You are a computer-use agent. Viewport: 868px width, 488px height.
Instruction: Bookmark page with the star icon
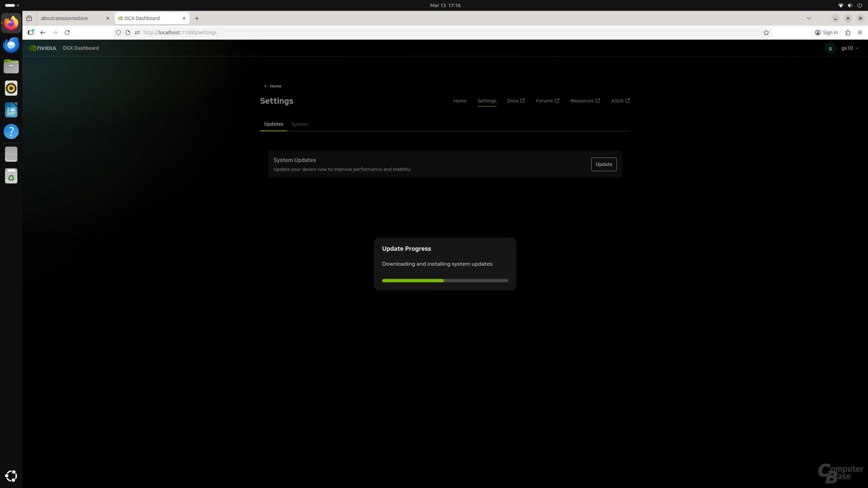(766, 33)
